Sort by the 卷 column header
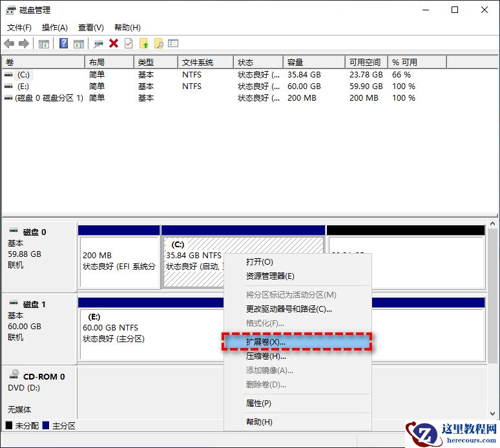The height and width of the screenshot is (448, 500). (43, 63)
